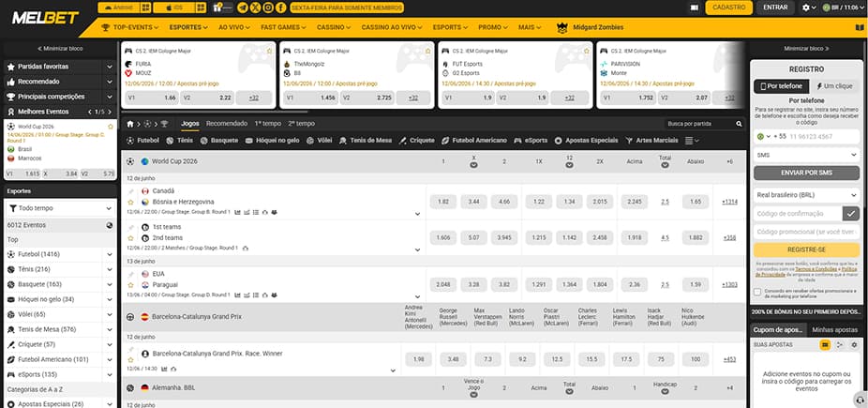Open the ESPORTES menu

[x=188, y=27]
